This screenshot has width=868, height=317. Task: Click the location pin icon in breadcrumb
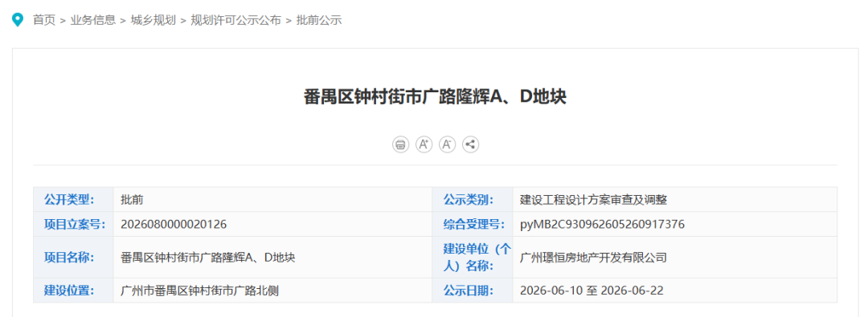(18, 21)
